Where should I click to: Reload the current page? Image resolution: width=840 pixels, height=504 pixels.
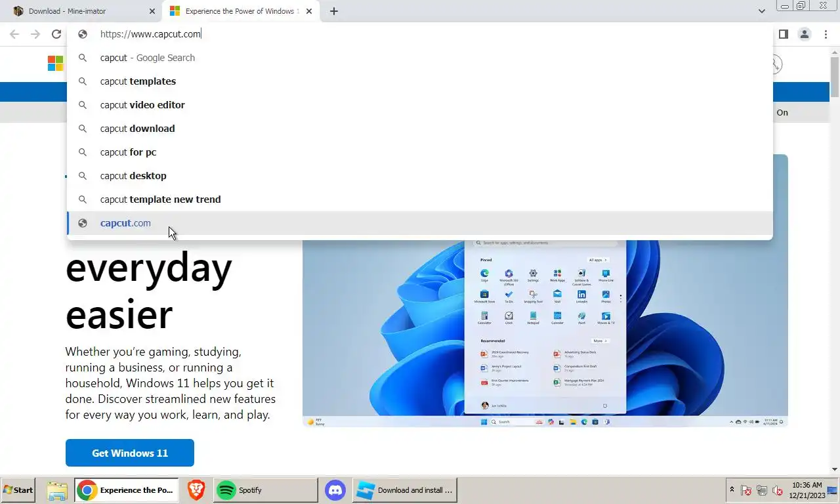56,34
